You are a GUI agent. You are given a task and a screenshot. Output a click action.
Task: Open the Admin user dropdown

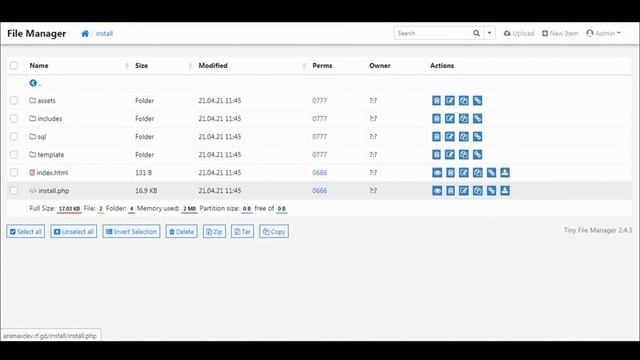[x=603, y=33]
